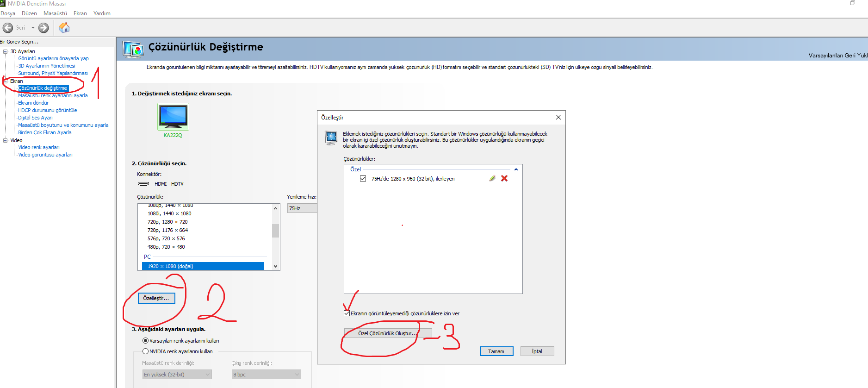Viewport: 868px width, 388px height.
Task: Open the Çıkış renk derinliği dropdown
Action: pyautogui.click(x=266, y=375)
